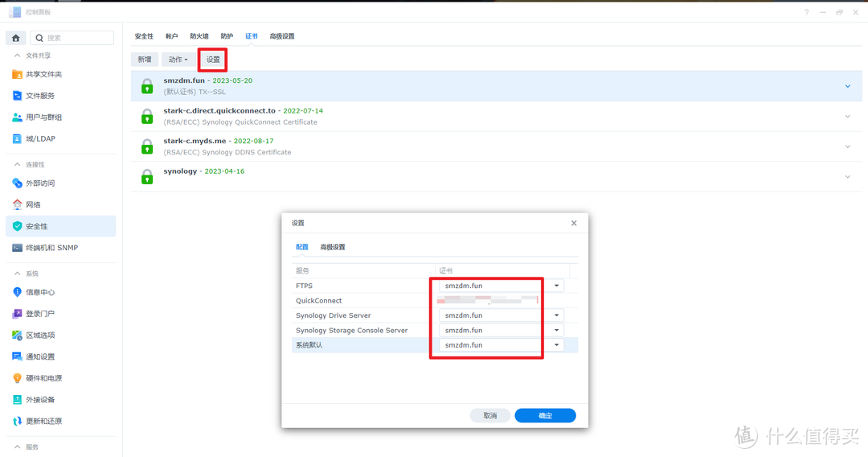The width and height of the screenshot is (868, 457).
Task: Select the 安全性 shield icon
Action: [x=17, y=226]
